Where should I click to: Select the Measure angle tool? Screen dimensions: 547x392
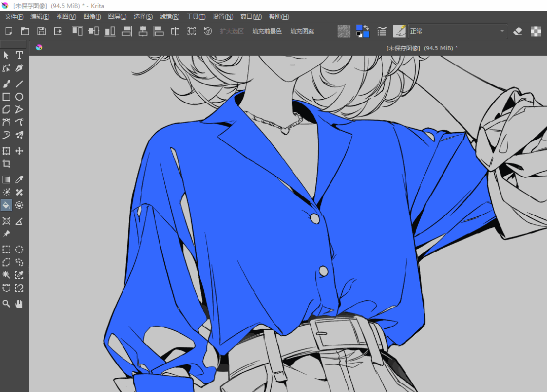(x=19, y=221)
